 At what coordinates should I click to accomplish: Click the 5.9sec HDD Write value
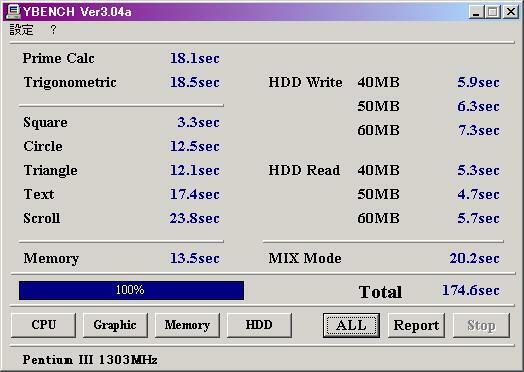pos(479,82)
